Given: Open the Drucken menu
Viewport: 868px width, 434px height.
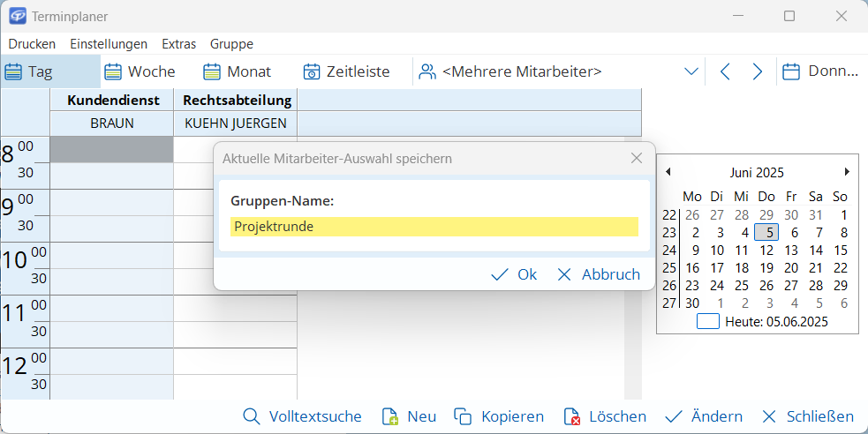Looking at the screenshot, I should (32, 43).
